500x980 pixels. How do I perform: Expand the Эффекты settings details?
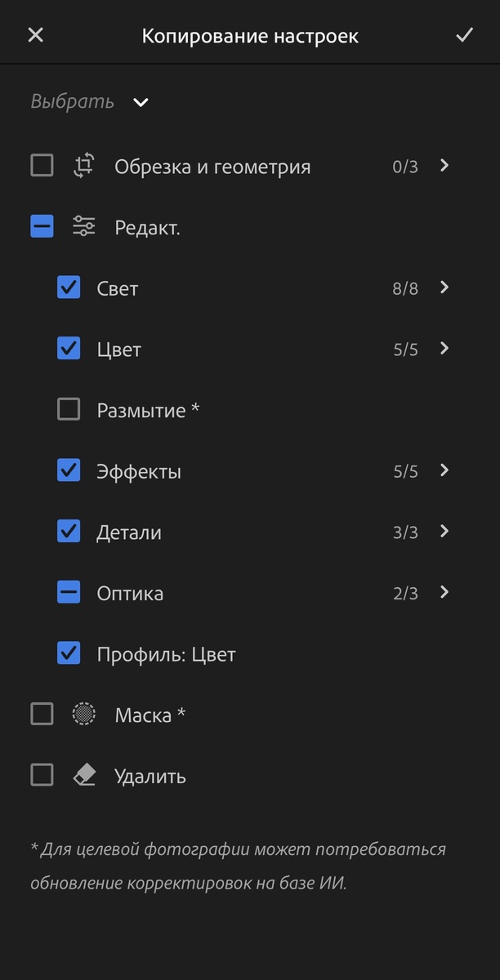pyautogui.click(x=442, y=470)
